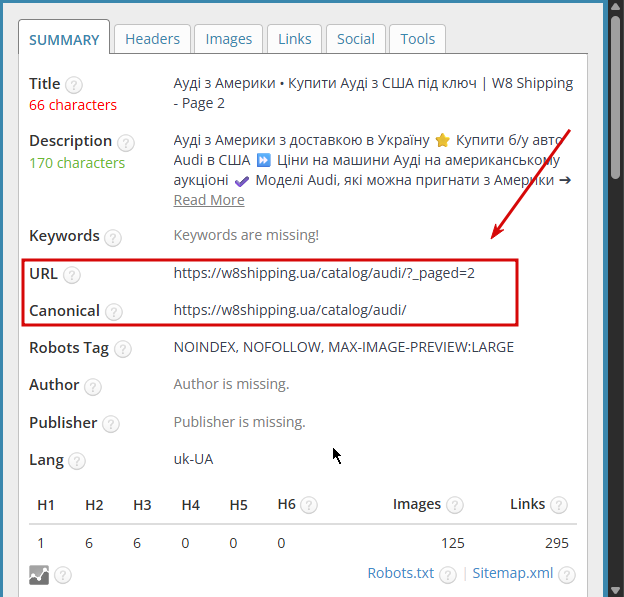
Task: Click the vertical scrollbar thumb
Action: pos(616,98)
